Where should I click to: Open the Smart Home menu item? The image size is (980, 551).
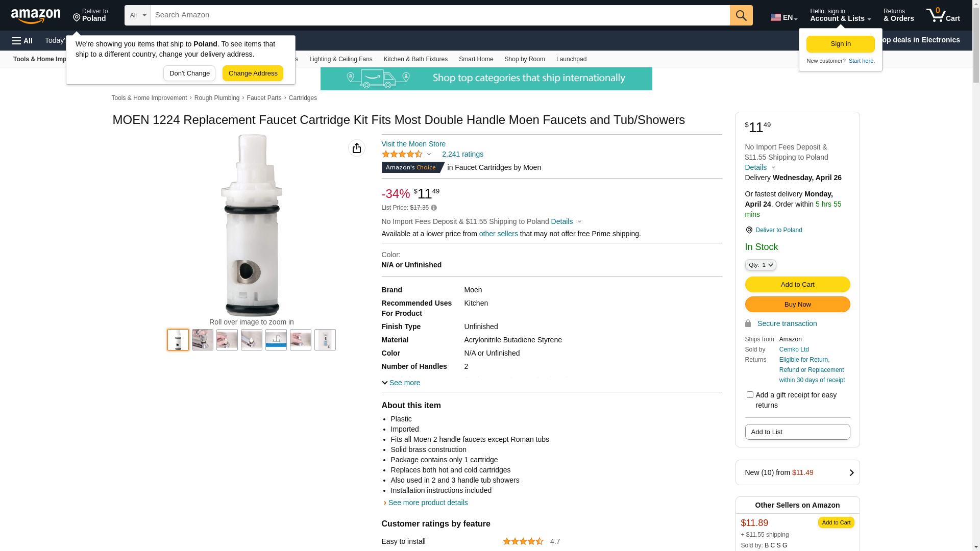click(x=476, y=59)
